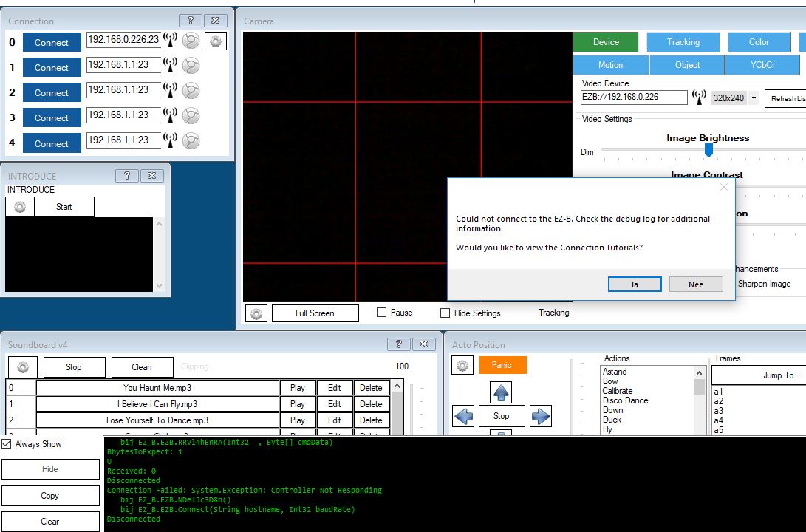Click Clean in Soundboard v4

pyautogui.click(x=142, y=367)
